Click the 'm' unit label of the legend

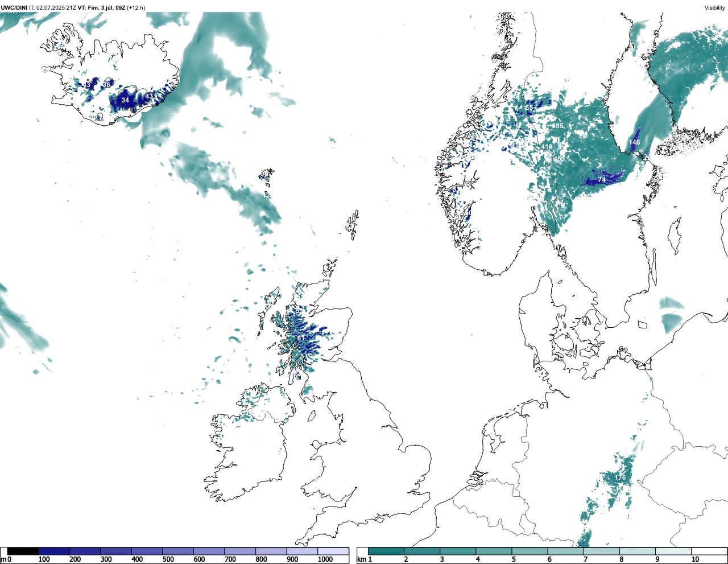[3, 559]
